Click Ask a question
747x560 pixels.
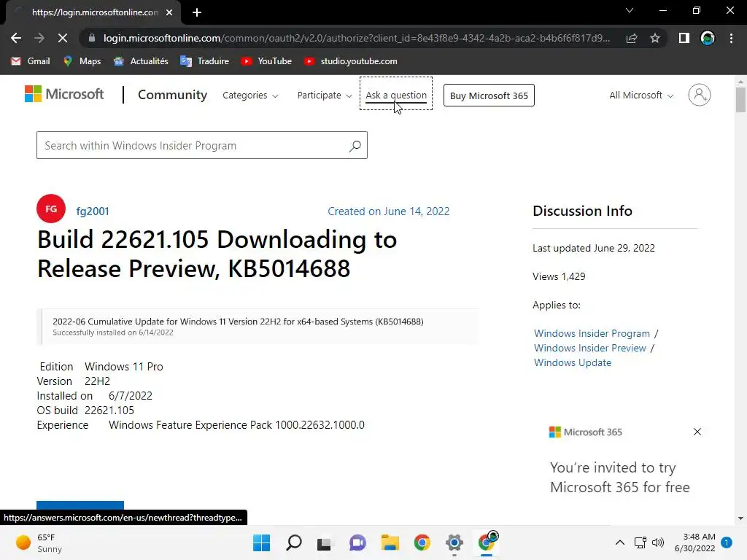pyautogui.click(x=396, y=96)
